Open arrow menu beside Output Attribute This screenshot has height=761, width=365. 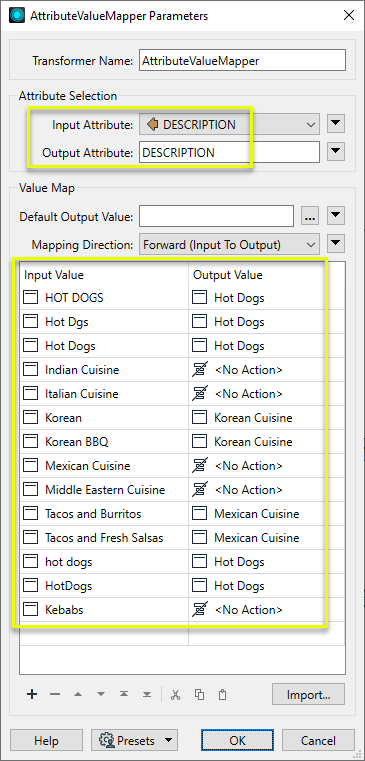coord(336,153)
